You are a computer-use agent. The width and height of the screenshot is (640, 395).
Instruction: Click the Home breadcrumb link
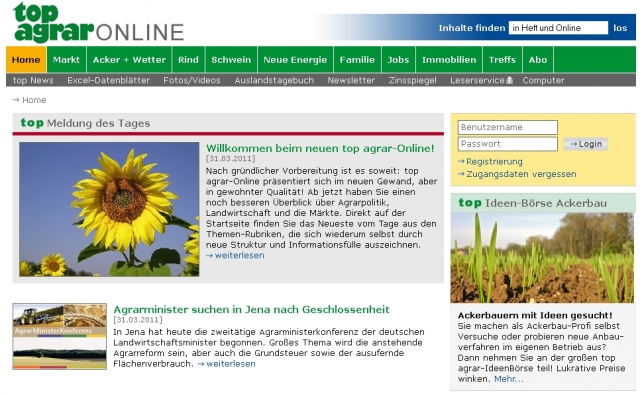tap(34, 100)
